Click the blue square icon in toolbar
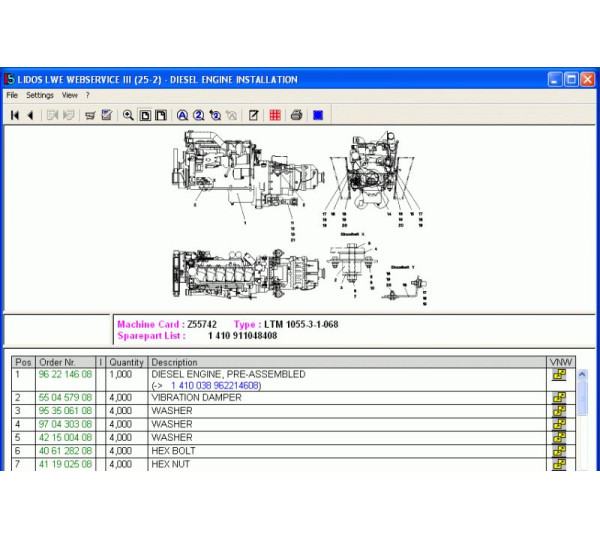This screenshot has width=600, height=539. 318,115
